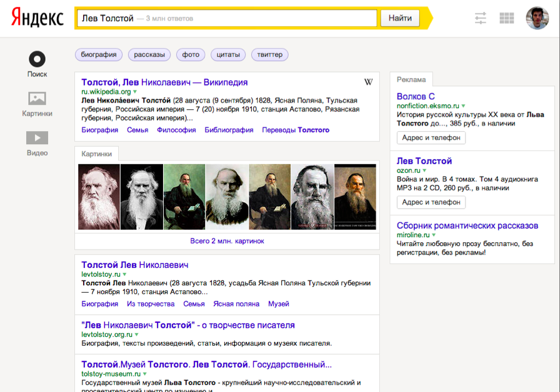Open the seventh dark painted Tolstoy portrait
The width and height of the screenshot is (560, 392).
click(x=355, y=197)
